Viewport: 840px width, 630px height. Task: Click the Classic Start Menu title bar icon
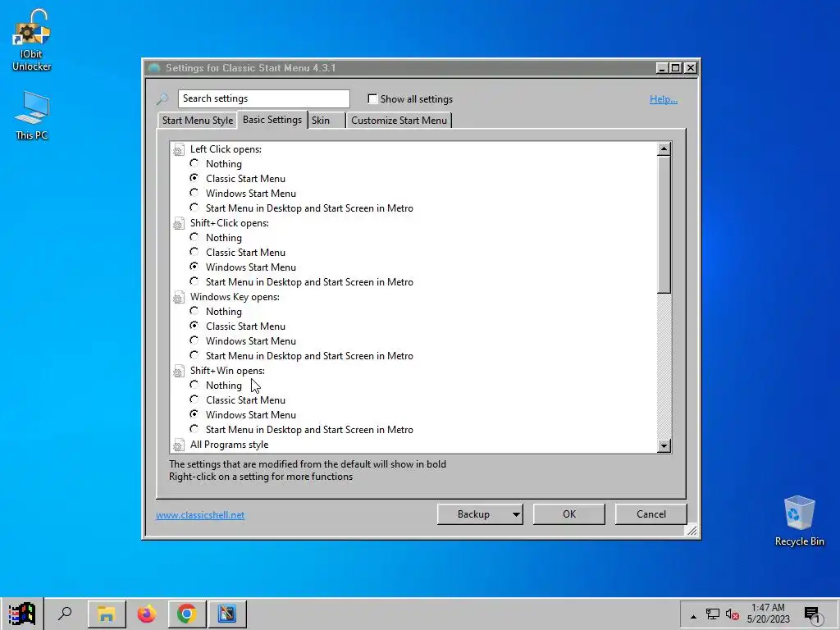[x=154, y=68]
